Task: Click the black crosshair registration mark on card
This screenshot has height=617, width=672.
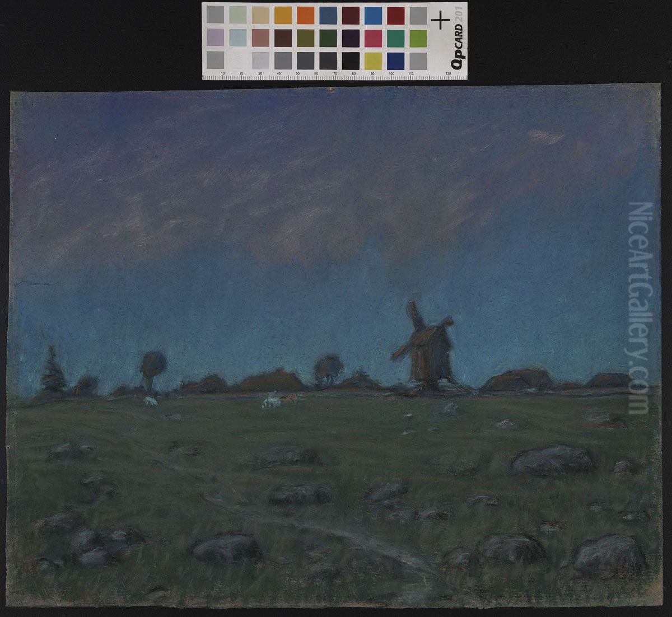Action: tap(441, 21)
